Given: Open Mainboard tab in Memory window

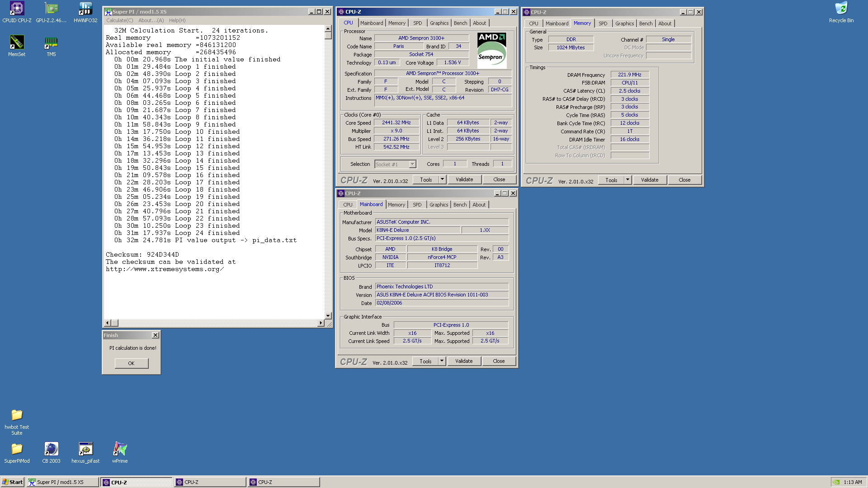Looking at the screenshot, I should 557,23.
